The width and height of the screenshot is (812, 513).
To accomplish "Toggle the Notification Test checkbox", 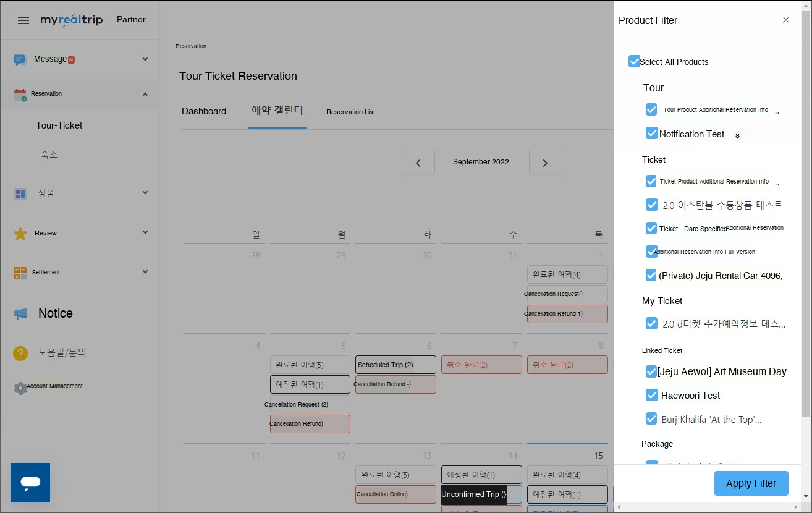I will [651, 134].
